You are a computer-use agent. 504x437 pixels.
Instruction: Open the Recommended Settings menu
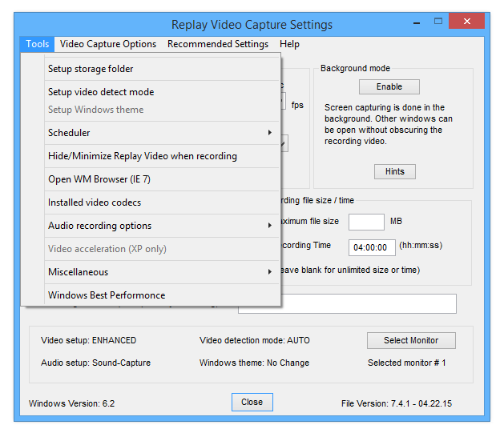click(x=218, y=44)
